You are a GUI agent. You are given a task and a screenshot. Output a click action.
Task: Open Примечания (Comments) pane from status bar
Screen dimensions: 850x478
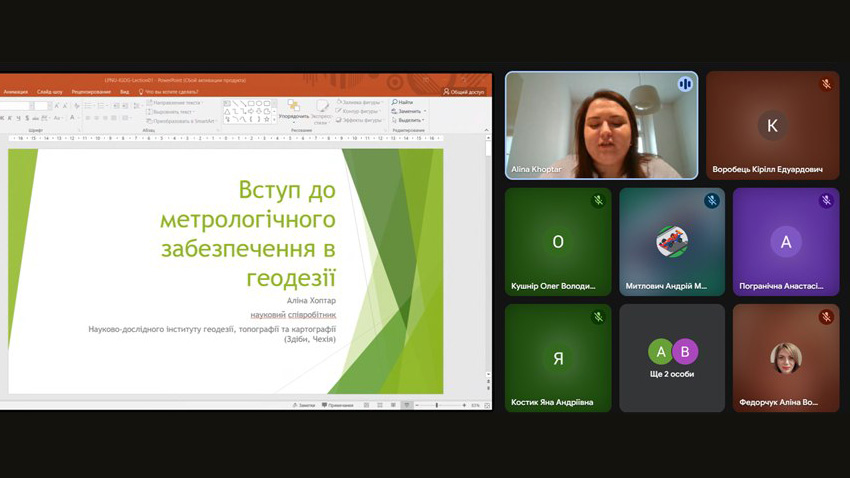(x=337, y=405)
